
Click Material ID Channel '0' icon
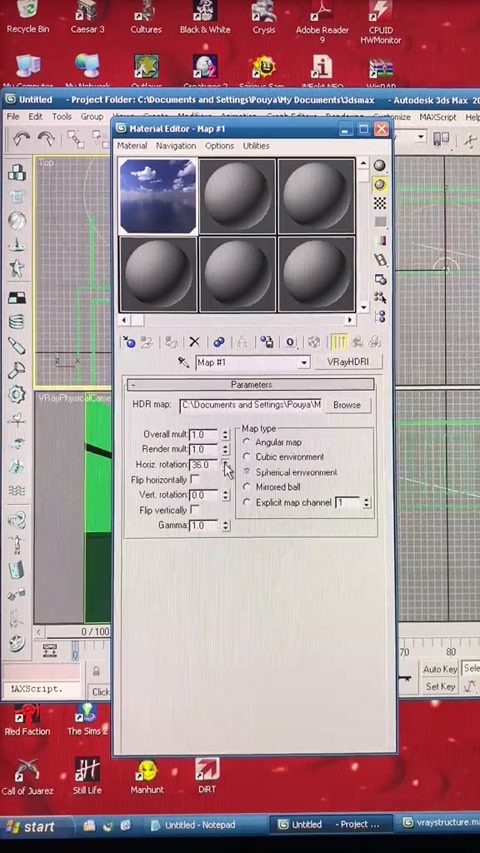(290, 342)
